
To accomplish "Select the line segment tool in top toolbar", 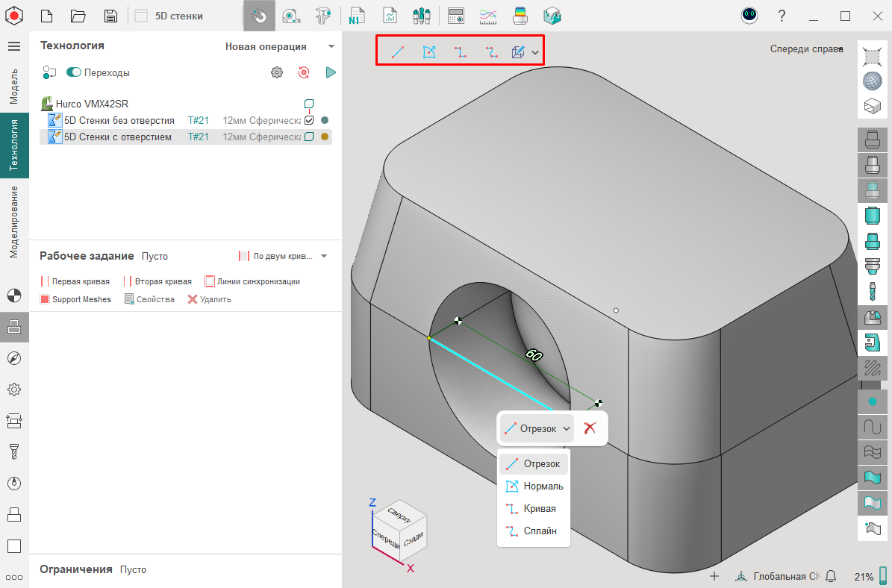I will click(398, 52).
